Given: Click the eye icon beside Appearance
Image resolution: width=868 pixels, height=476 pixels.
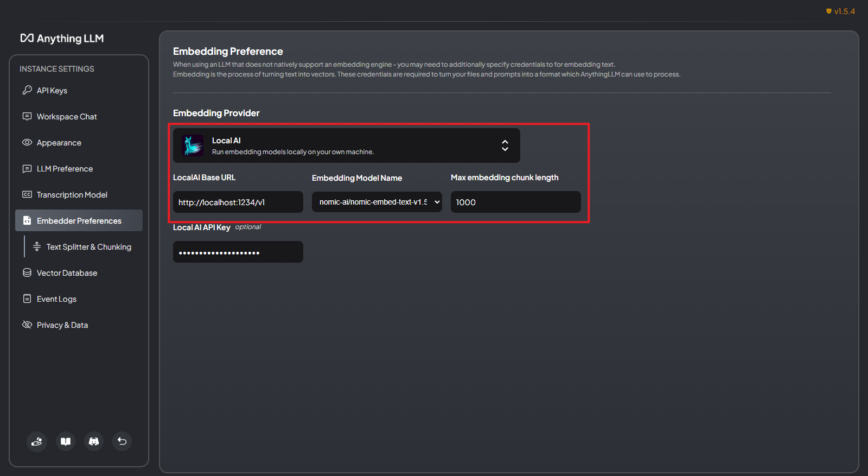Looking at the screenshot, I should coord(27,142).
